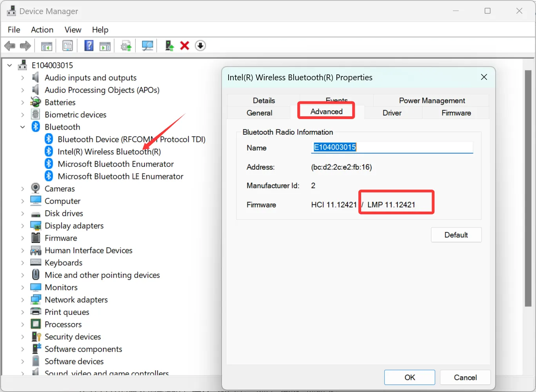Open the View menu
Image resolution: width=536 pixels, height=392 pixels.
pos(73,30)
